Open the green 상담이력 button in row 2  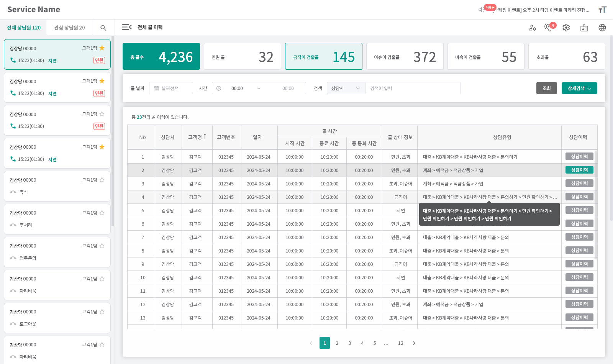(579, 170)
